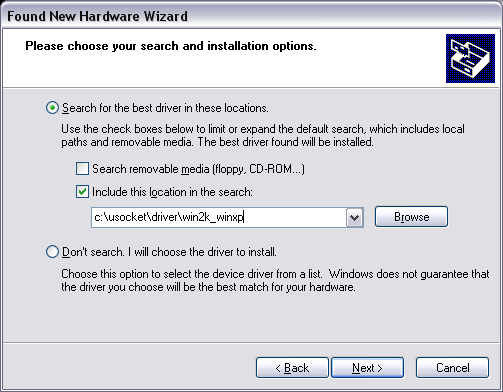Uncheck 'Include this location in the search'
This screenshot has width=503, height=392.
pyautogui.click(x=82, y=192)
